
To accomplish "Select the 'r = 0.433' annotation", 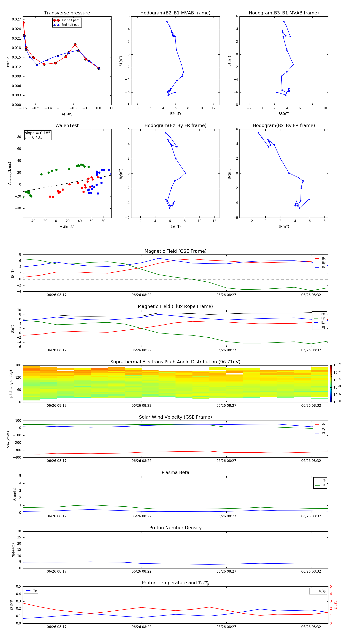I will tap(34, 137).
